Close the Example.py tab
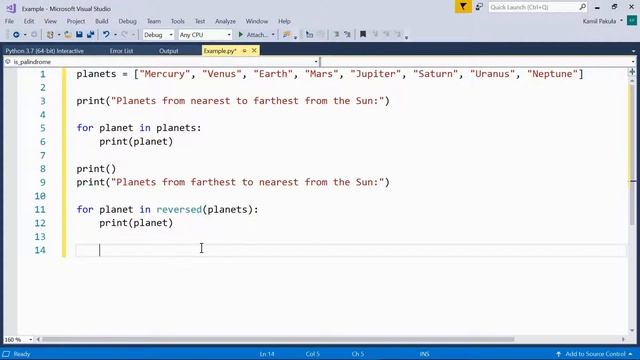 pyautogui.click(x=254, y=51)
